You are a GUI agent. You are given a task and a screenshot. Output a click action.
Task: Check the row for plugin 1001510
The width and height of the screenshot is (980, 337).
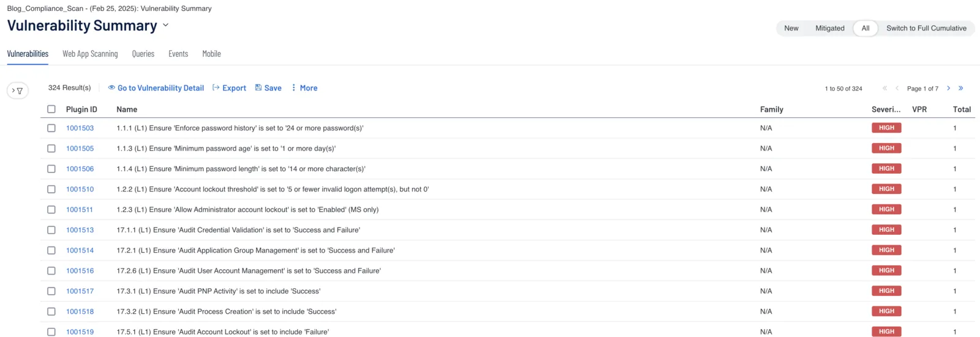(x=51, y=189)
